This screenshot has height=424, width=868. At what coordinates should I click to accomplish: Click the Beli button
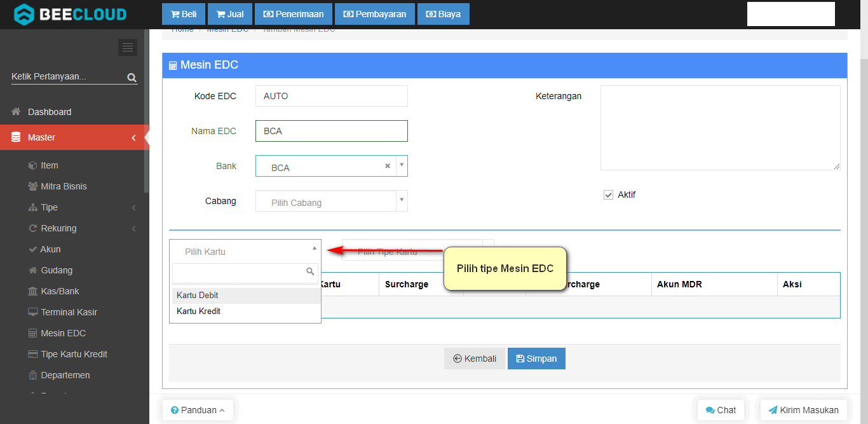184,14
